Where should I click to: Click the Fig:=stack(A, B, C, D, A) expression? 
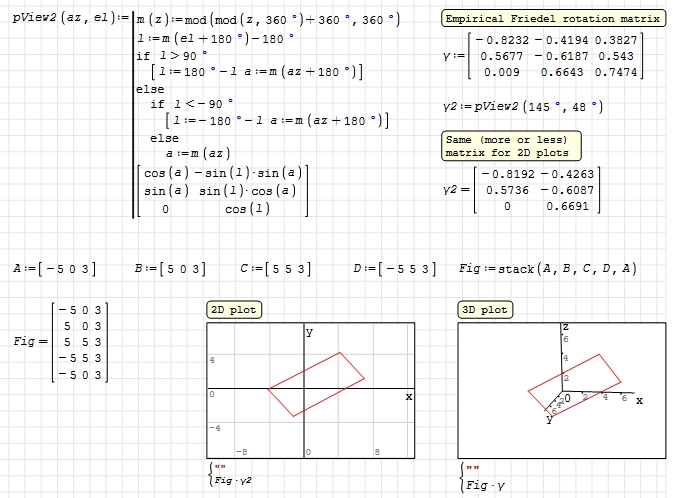(546, 269)
